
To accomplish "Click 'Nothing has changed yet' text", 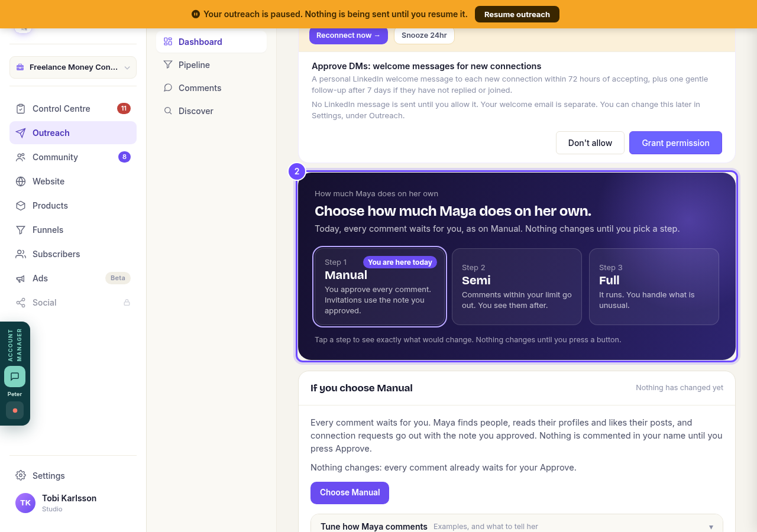I will pyautogui.click(x=680, y=388).
